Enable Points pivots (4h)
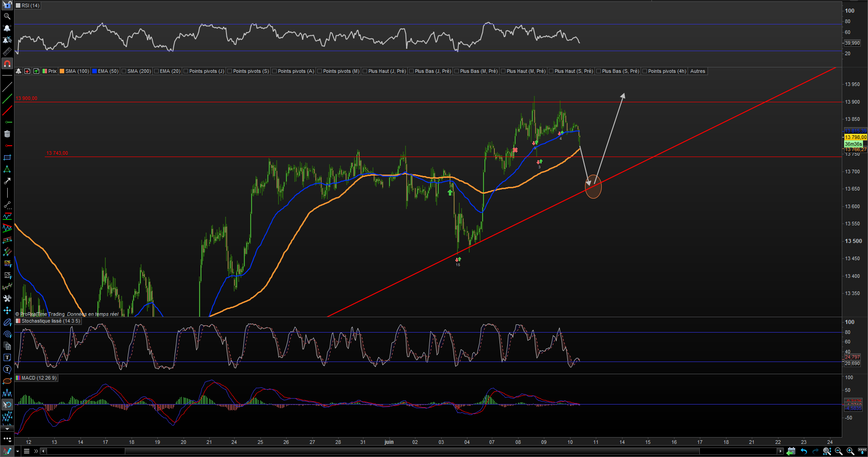This screenshot has width=868, height=457. [645, 71]
